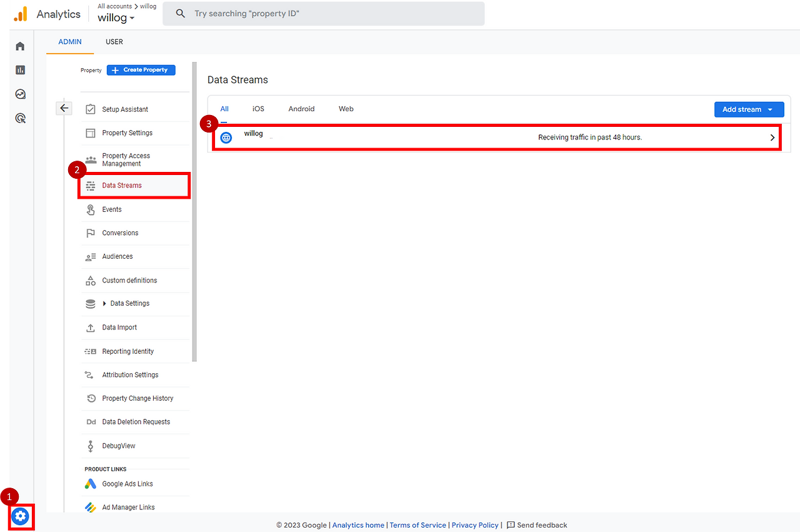Select the iOS streams tab
Screen dimensions: 800x532
[258, 109]
